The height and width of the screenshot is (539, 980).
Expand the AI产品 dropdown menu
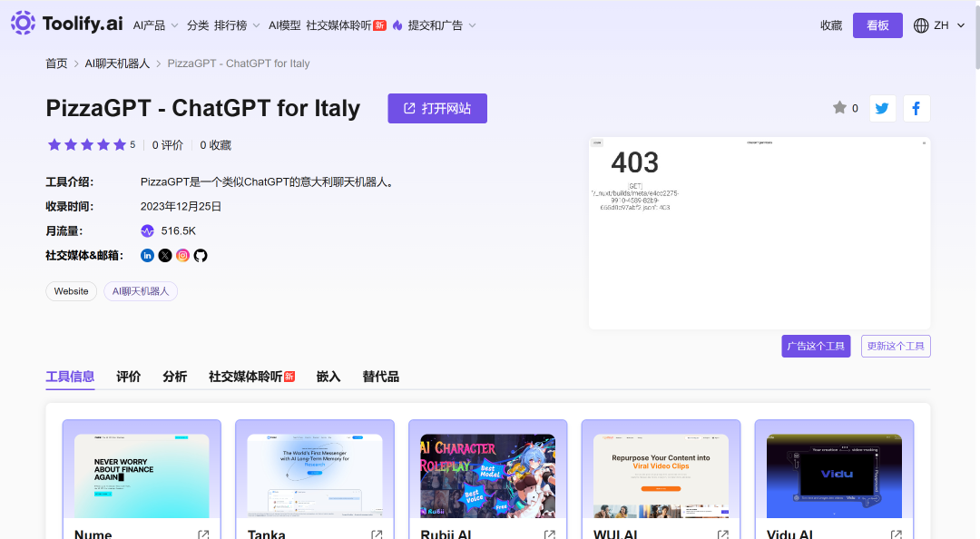(156, 25)
